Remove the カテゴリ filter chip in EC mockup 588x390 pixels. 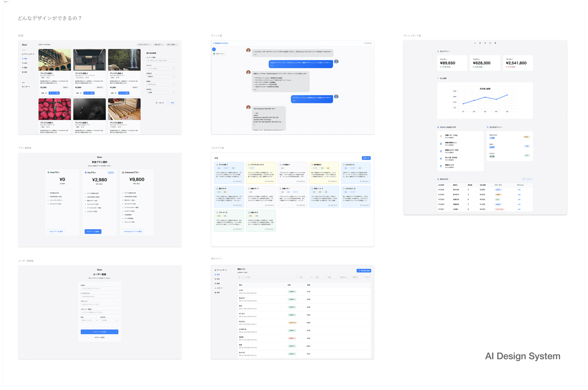pyautogui.click(x=149, y=45)
